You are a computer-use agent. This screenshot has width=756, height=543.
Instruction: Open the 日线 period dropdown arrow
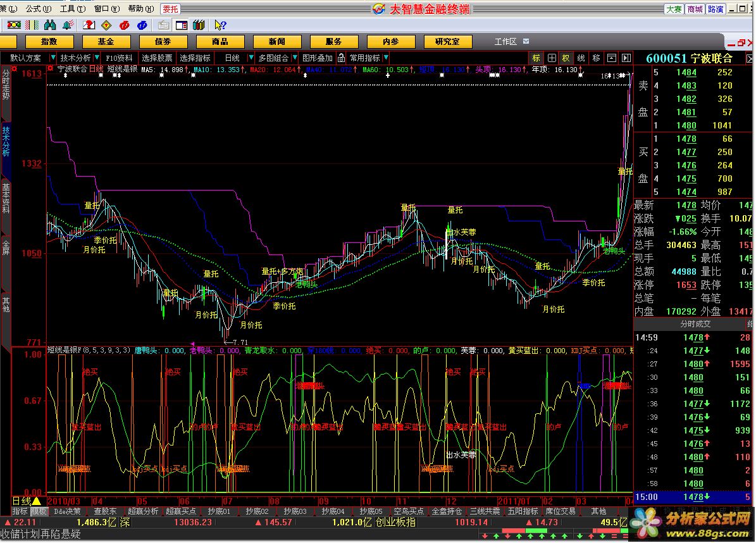[251, 58]
